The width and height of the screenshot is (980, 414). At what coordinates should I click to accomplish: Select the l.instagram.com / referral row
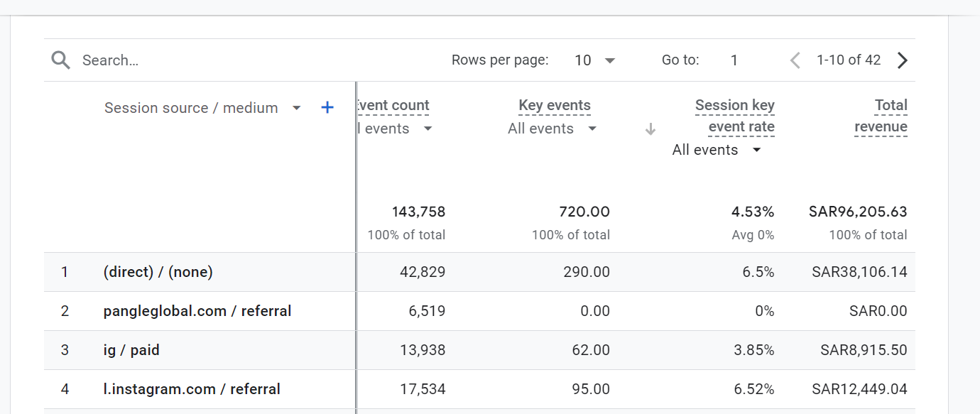pos(479,389)
